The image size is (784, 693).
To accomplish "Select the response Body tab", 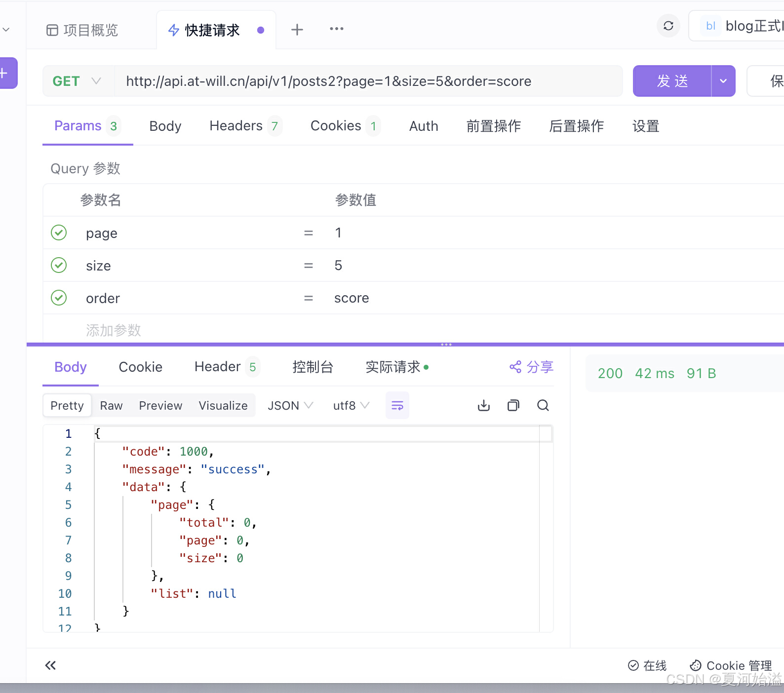I will tap(71, 367).
